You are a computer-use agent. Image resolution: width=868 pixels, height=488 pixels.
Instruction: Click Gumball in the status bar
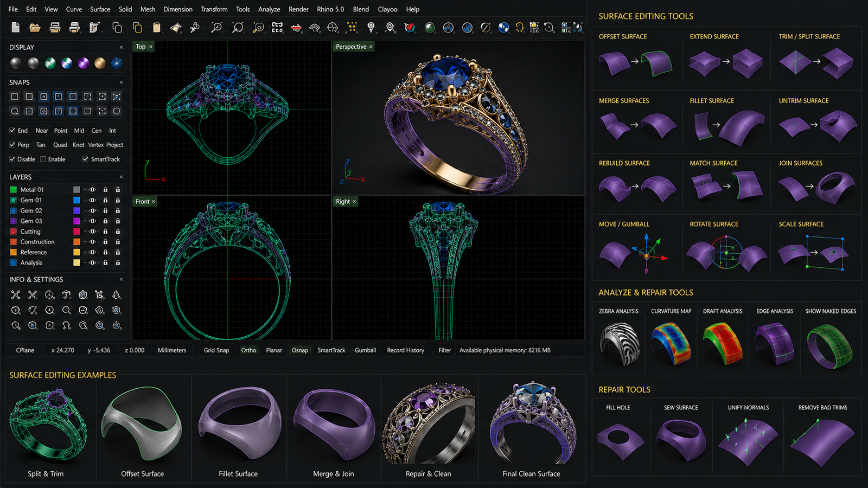[365, 350]
